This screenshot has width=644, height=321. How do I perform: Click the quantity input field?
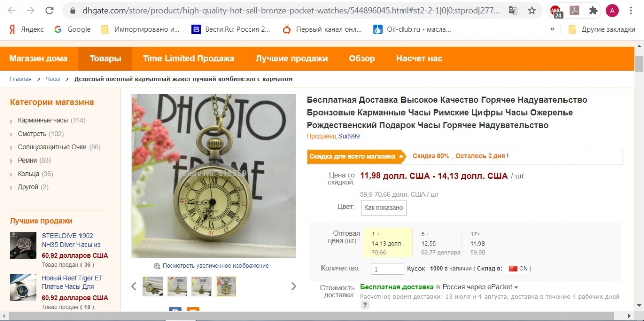coord(387,269)
